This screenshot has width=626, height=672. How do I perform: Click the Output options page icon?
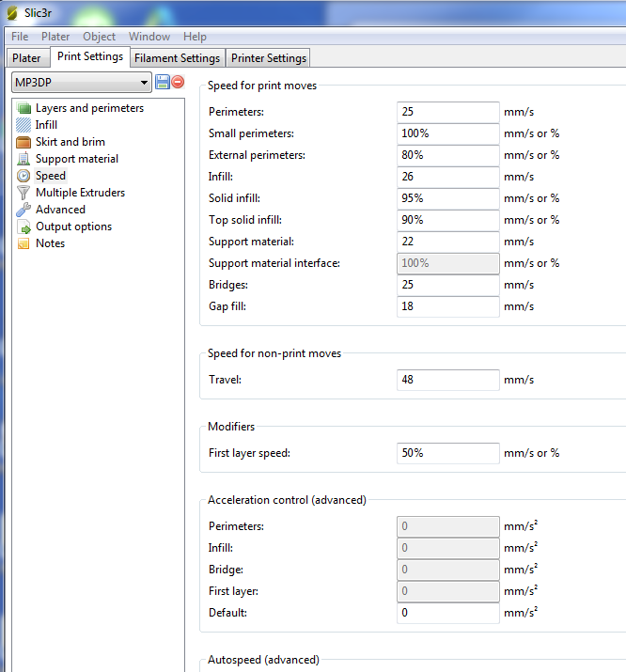(23, 227)
